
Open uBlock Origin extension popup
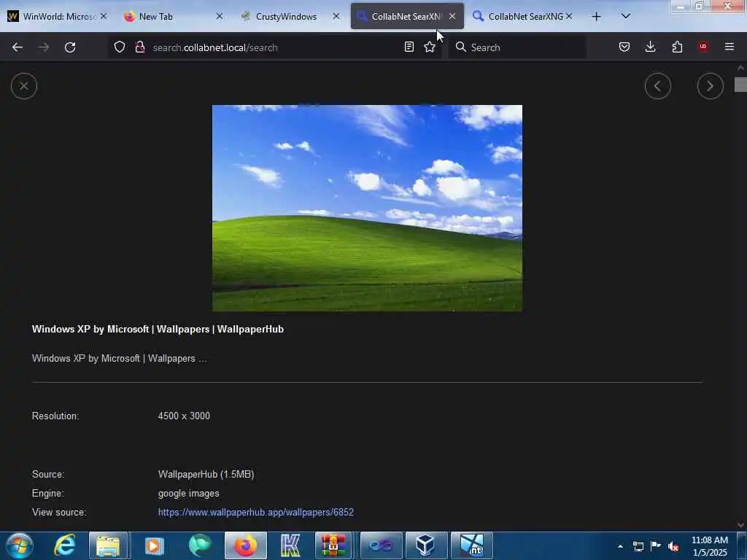click(x=703, y=47)
